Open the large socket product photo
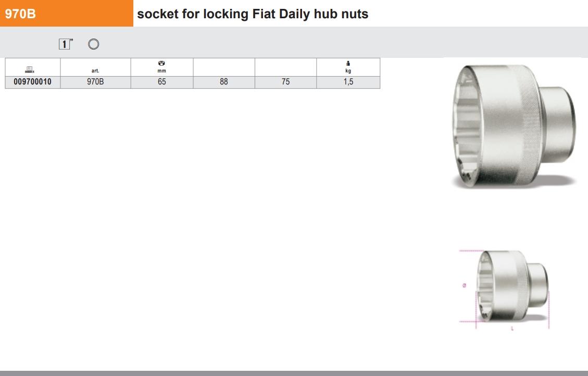The height and width of the screenshot is (376, 588). click(512, 124)
